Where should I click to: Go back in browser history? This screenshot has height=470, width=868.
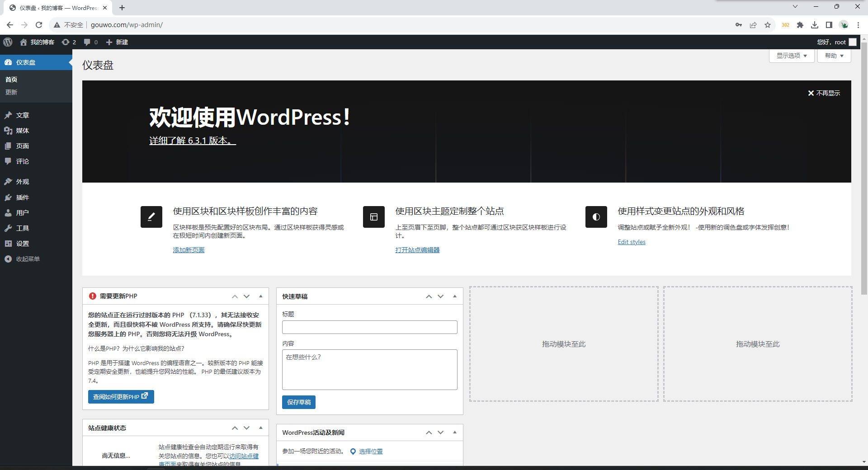coord(10,25)
